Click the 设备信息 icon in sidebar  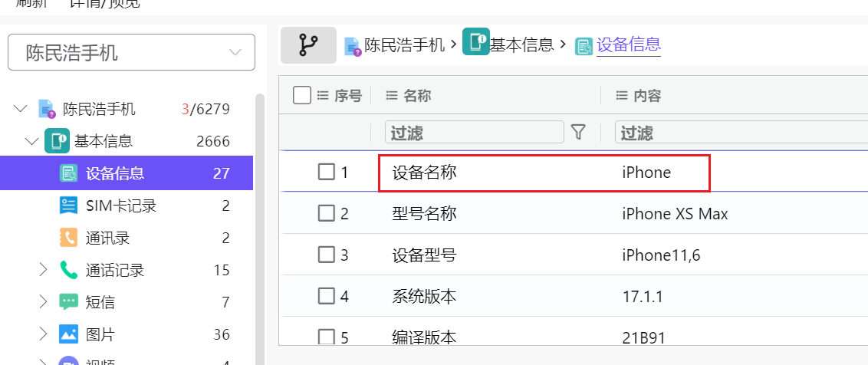click(69, 173)
